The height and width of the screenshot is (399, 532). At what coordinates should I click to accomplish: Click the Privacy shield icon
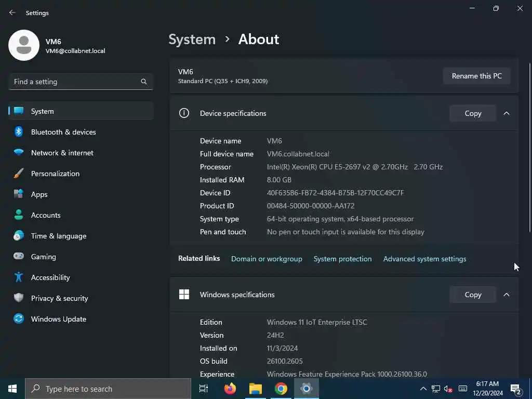click(19, 298)
